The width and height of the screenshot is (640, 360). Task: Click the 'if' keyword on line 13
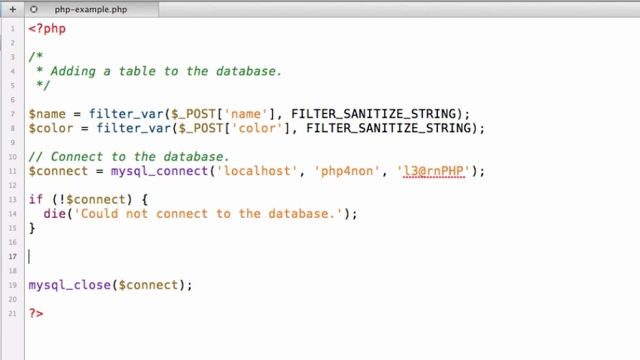pos(36,200)
